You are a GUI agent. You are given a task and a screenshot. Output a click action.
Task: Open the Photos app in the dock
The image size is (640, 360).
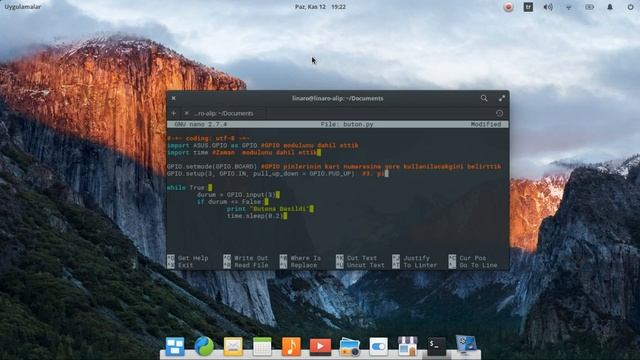pos(349,347)
